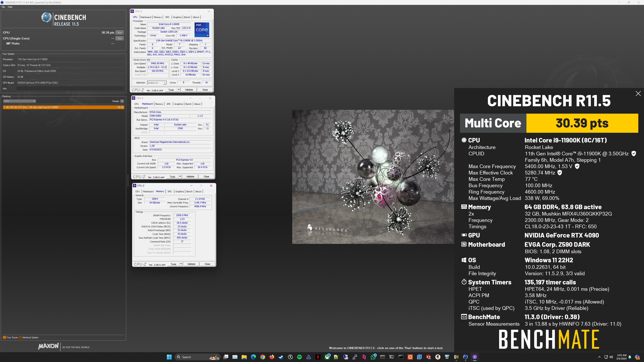Open File Explorer from the taskbar
The height and width of the screenshot is (362, 644).
point(244,357)
